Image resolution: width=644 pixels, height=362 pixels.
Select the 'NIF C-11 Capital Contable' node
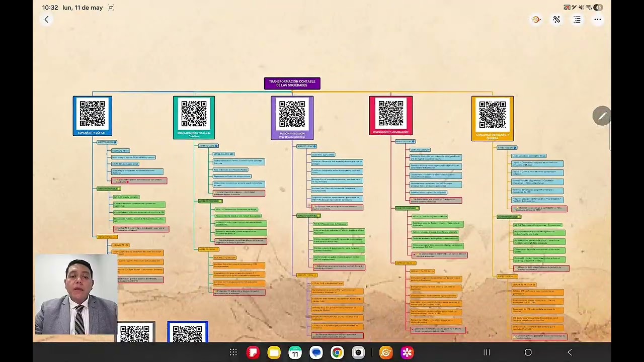click(x=126, y=197)
